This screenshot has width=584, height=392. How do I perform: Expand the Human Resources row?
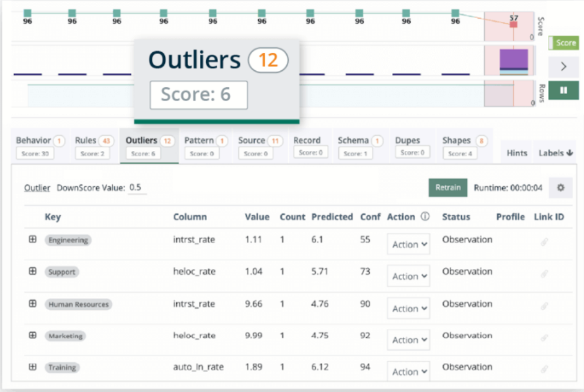point(32,303)
